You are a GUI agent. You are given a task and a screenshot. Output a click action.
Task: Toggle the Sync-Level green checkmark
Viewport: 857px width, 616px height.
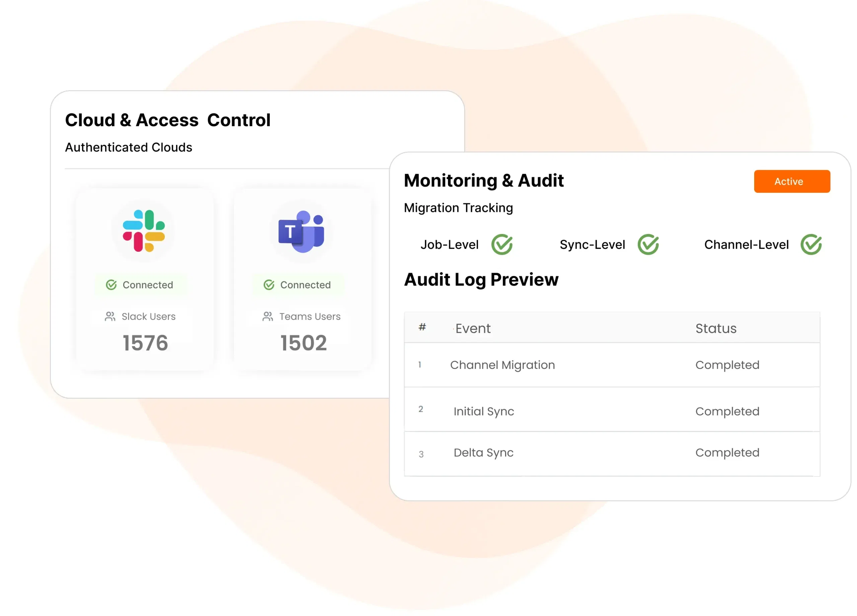pyautogui.click(x=648, y=244)
